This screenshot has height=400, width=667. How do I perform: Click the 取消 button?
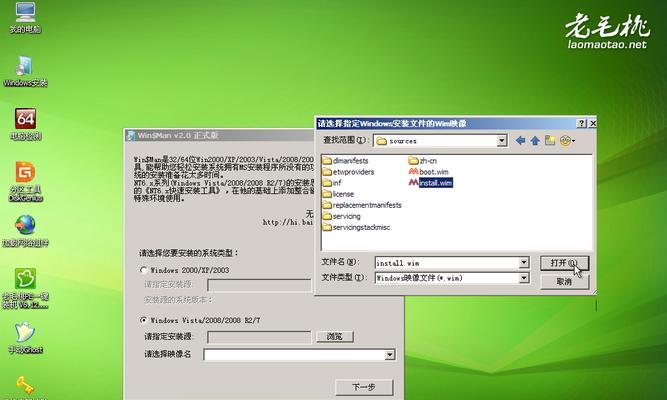click(564, 282)
